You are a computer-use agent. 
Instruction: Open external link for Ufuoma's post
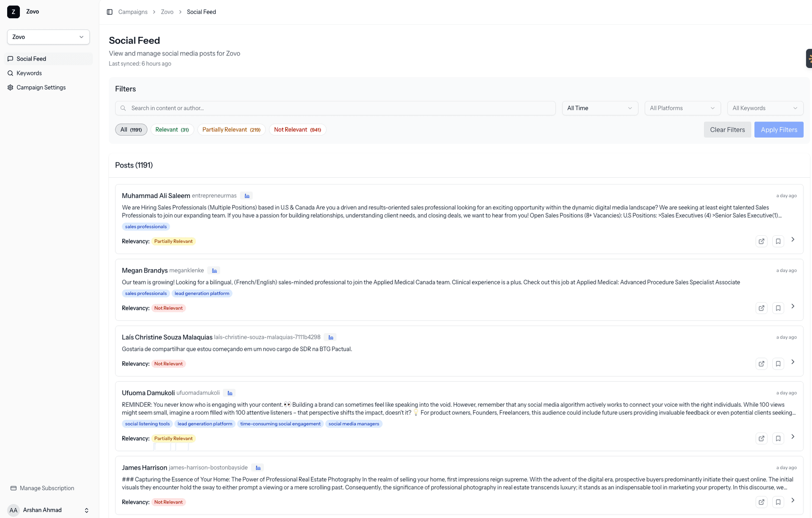[x=761, y=438]
